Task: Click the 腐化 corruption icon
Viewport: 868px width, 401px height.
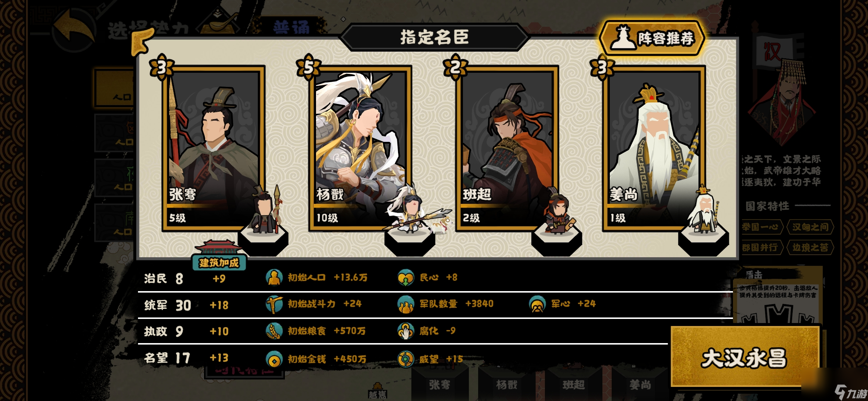Action: tap(405, 331)
